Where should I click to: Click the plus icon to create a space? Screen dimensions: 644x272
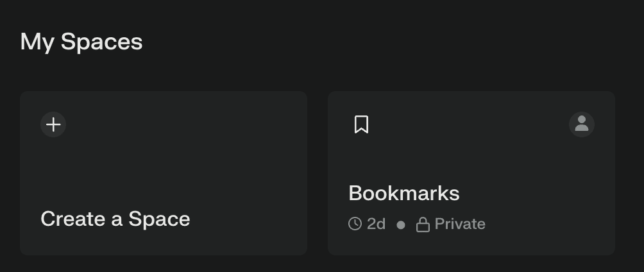[x=53, y=124]
